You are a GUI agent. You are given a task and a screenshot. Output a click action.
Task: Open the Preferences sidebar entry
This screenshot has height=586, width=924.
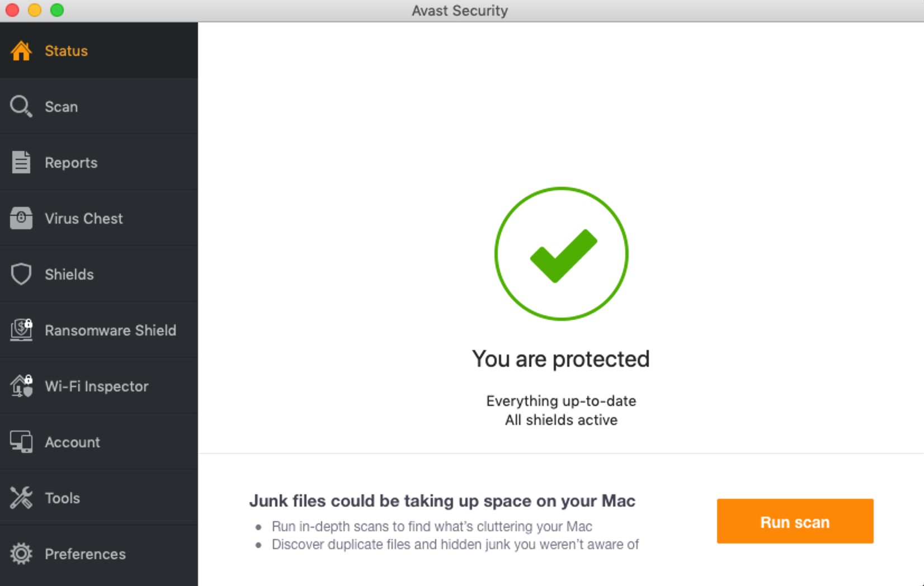click(x=99, y=554)
